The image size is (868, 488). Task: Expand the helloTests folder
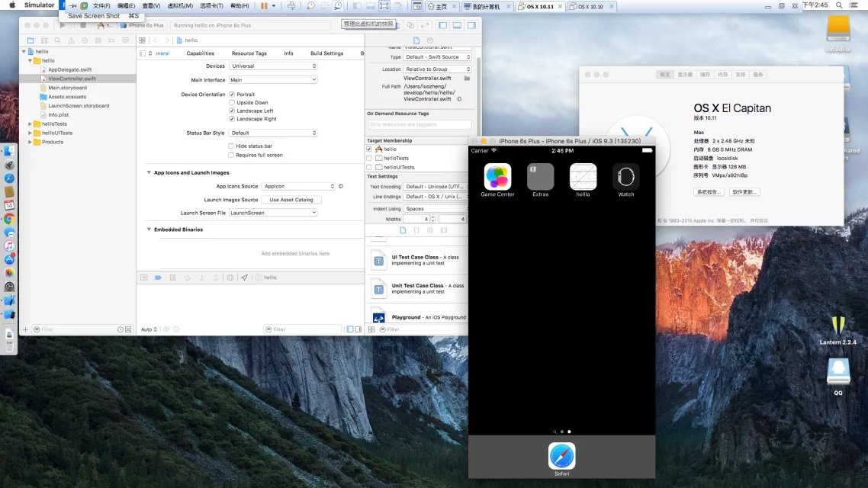pyautogui.click(x=30, y=124)
